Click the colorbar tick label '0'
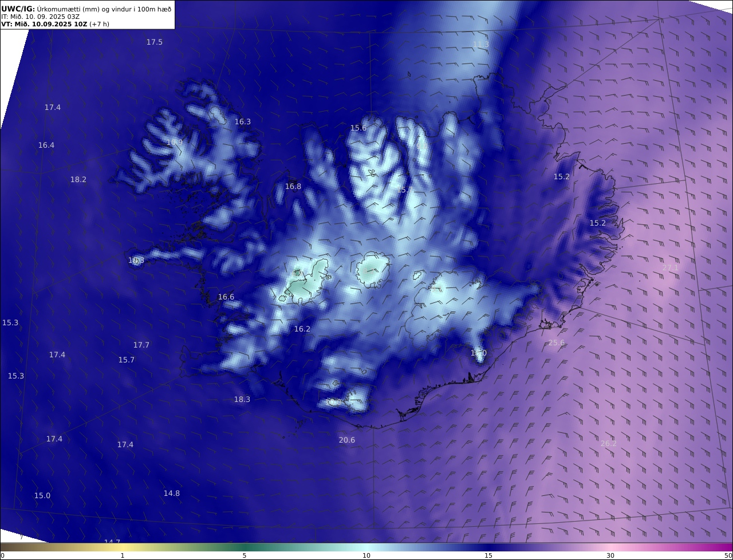 [2, 555]
